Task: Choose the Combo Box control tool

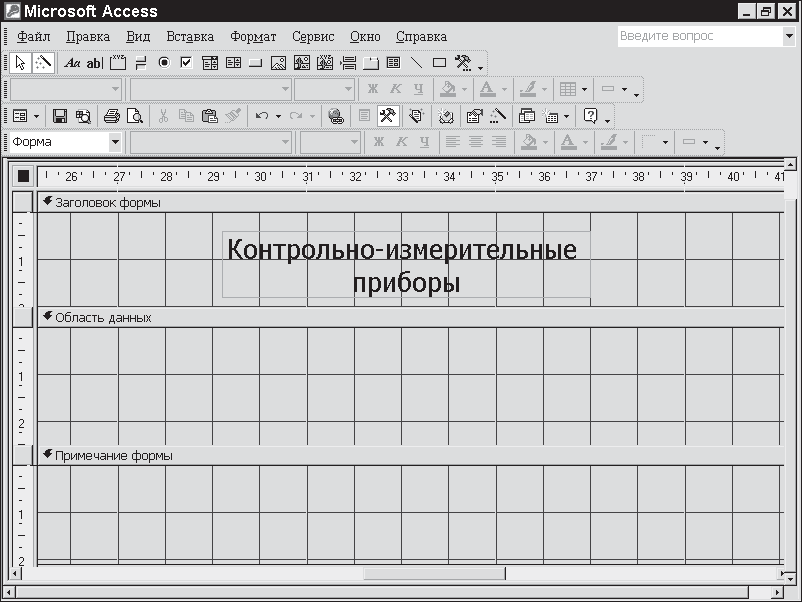Action: (210, 63)
